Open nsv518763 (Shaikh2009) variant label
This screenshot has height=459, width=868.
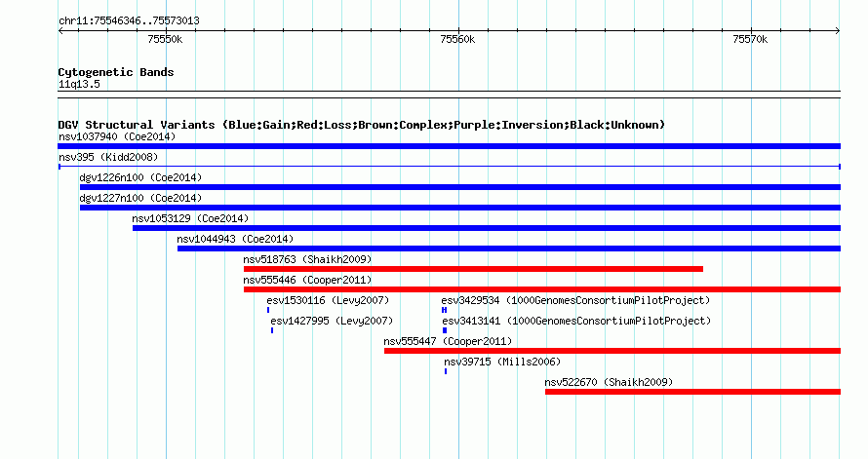click(307, 259)
